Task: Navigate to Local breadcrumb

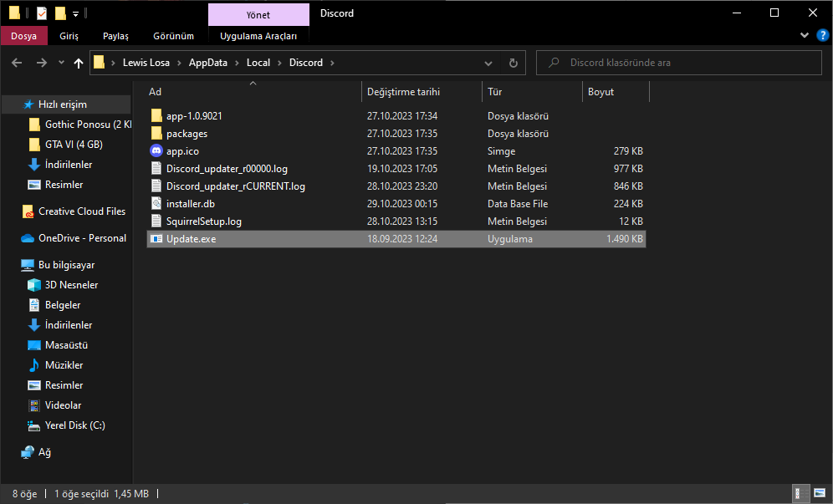Action: (x=258, y=63)
